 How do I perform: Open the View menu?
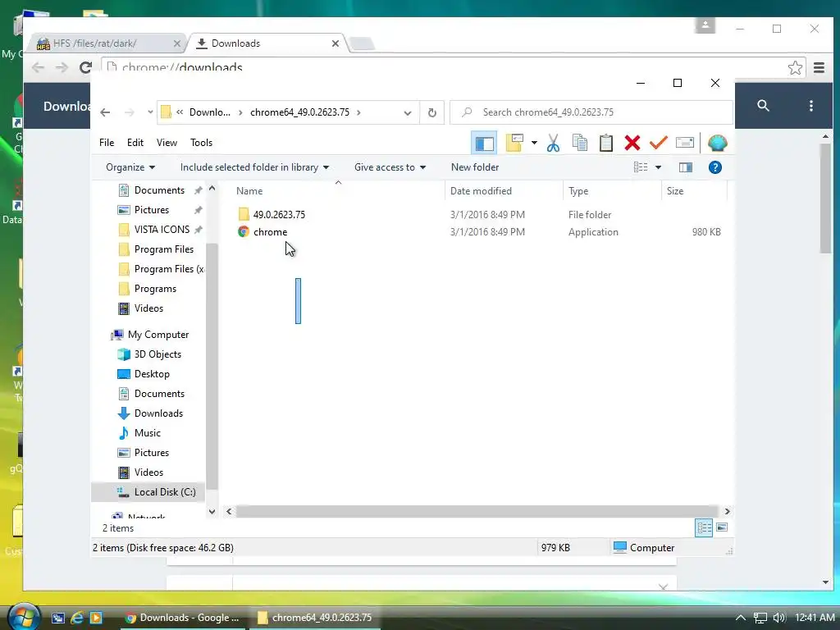point(167,143)
